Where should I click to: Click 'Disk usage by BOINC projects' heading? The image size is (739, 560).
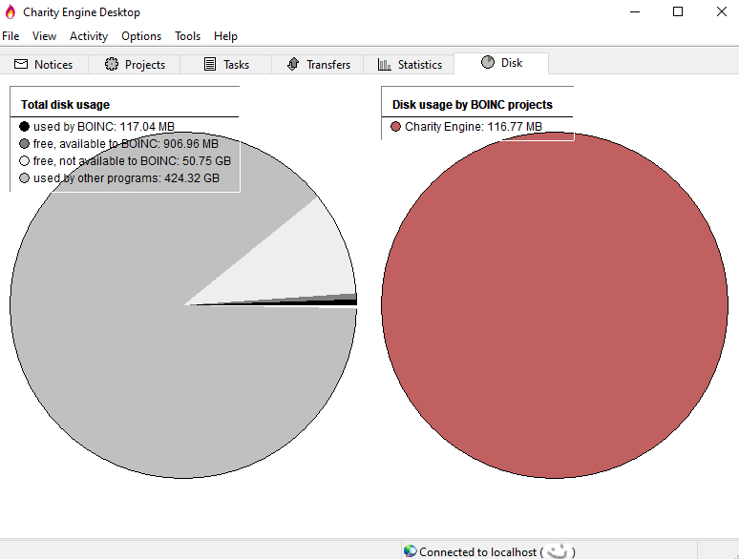(x=473, y=105)
